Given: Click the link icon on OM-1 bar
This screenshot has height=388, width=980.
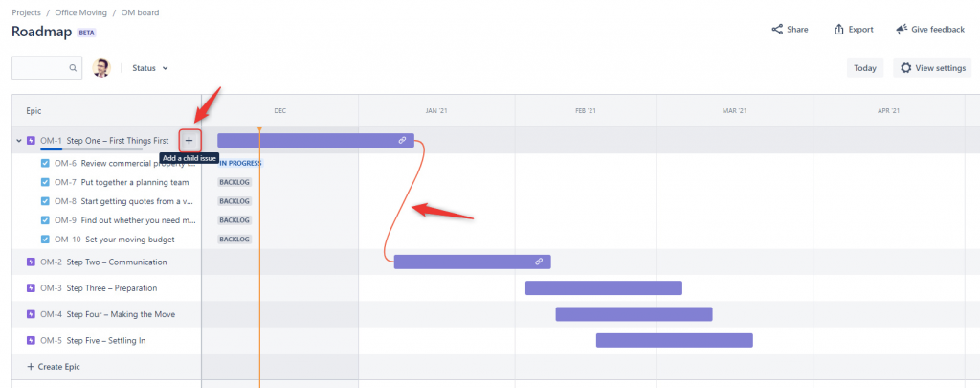Looking at the screenshot, I should (x=403, y=140).
